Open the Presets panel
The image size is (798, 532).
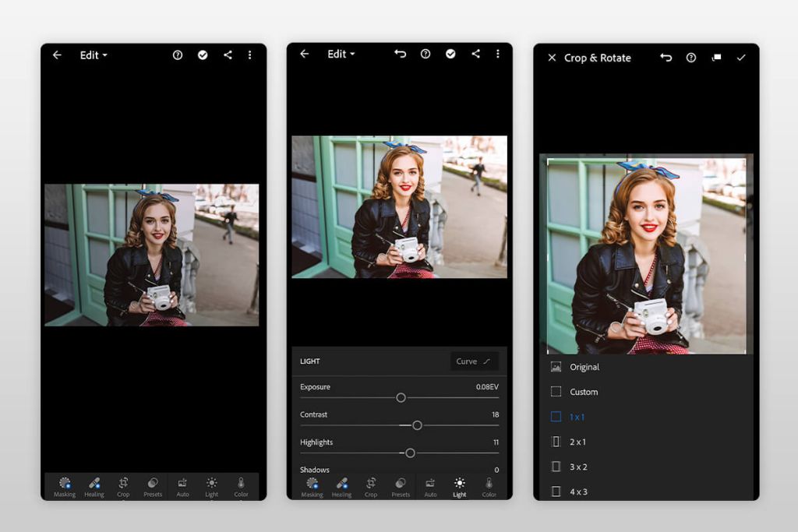point(153,487)
